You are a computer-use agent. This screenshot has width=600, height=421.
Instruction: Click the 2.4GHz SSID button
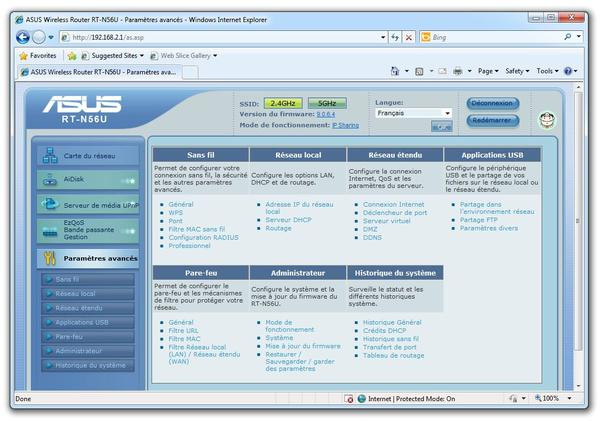[283, 103]
